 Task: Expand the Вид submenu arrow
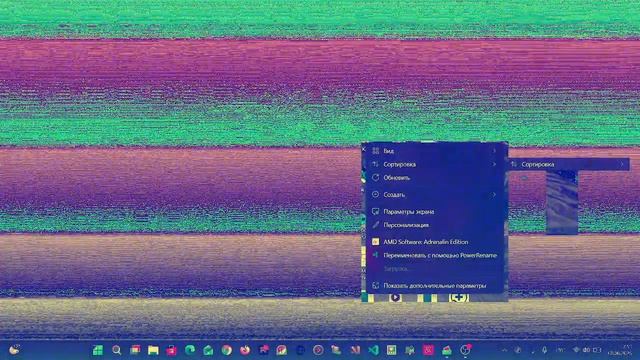[x=494, y=151]
